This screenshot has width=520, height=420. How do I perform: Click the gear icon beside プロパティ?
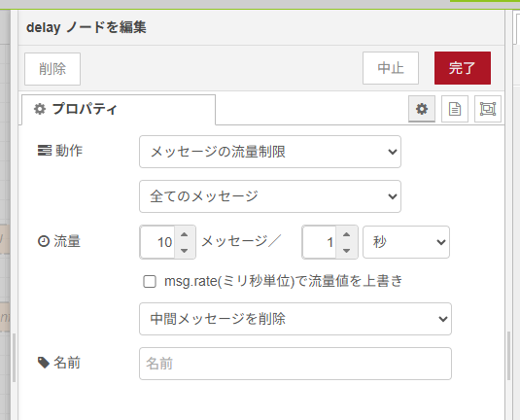point(40,109)
